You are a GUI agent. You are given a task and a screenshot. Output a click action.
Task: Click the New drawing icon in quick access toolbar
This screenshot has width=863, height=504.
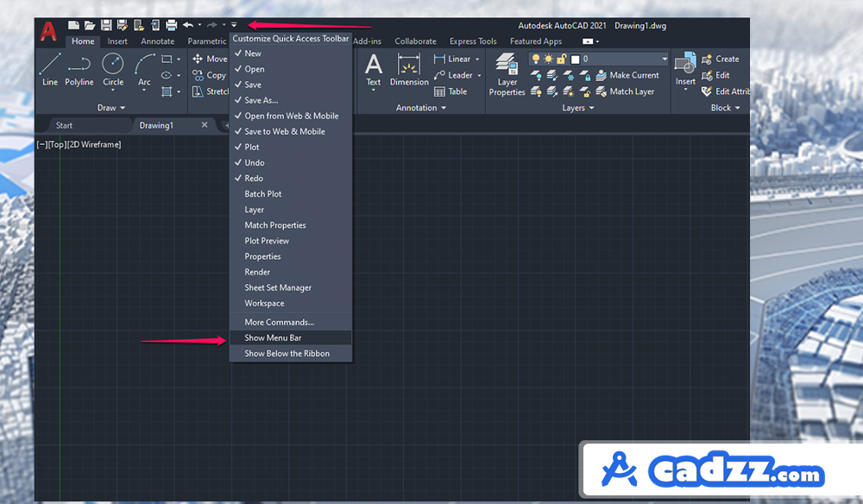(73, 25)
